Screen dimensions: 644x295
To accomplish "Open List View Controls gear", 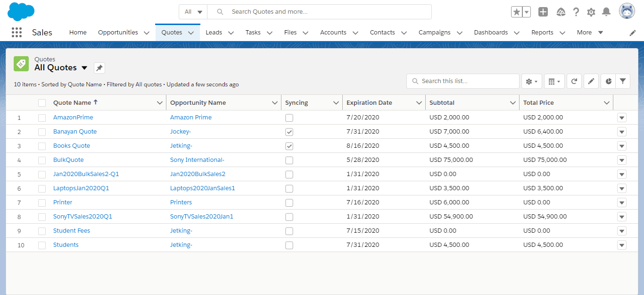I will tap(532, 81).
